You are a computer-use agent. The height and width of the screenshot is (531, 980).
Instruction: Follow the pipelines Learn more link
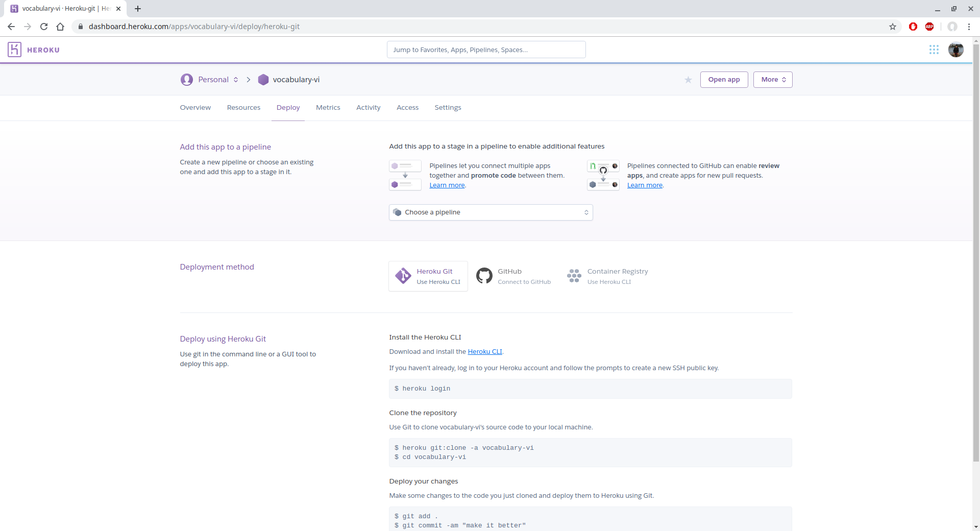click(447, 185)
